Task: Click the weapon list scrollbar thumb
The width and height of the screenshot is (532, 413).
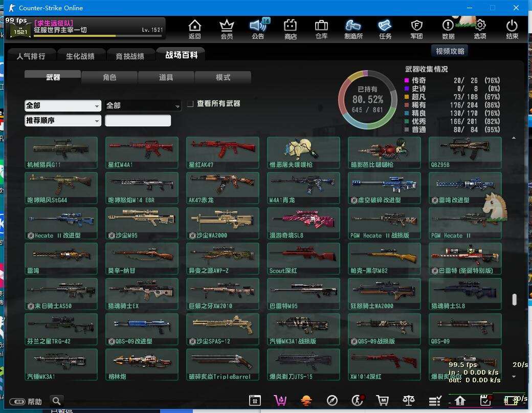Action: click(x=515, y=300)
